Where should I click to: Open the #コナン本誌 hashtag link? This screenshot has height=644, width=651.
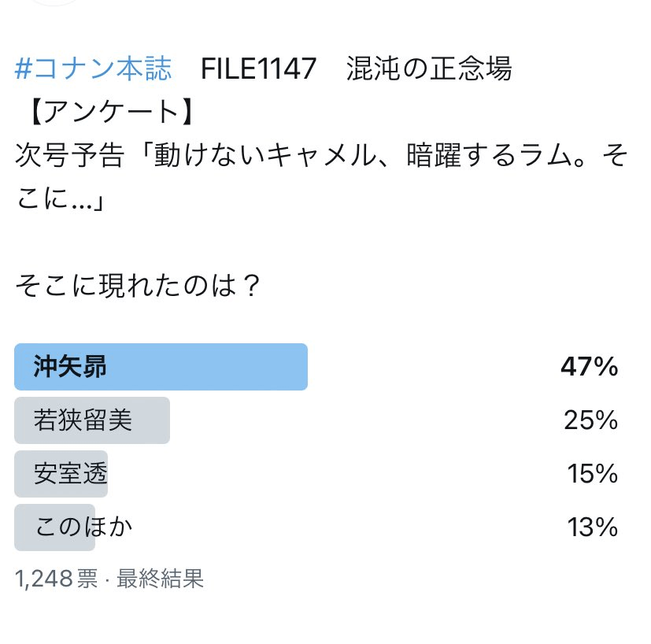(93, 68)
